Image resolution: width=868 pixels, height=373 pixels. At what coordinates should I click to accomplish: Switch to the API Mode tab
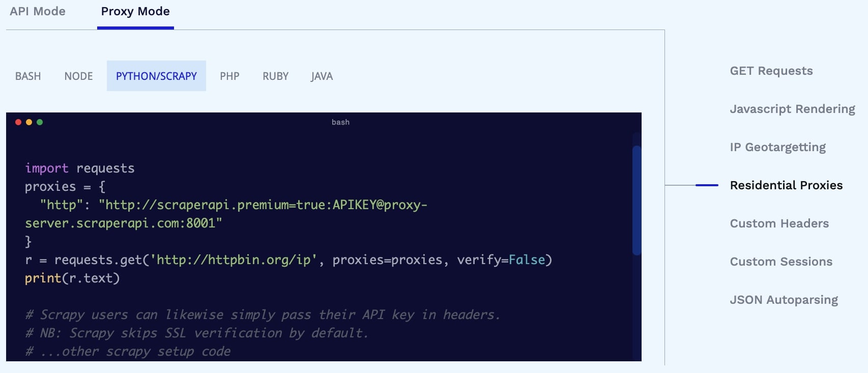click(38, 11)
